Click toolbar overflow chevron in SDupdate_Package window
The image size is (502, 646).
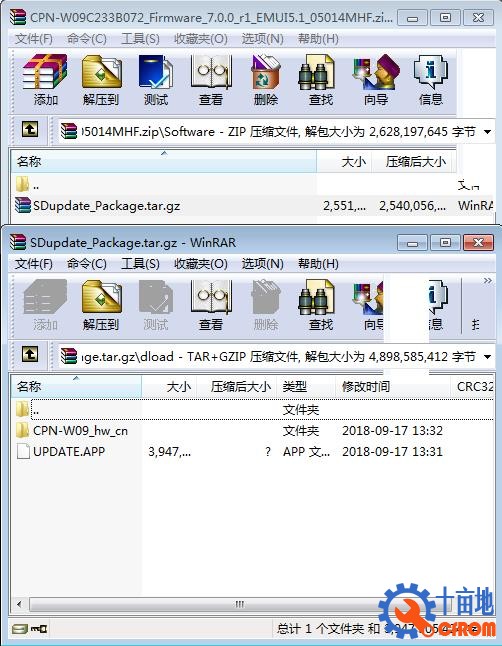[x=488, y=281]
